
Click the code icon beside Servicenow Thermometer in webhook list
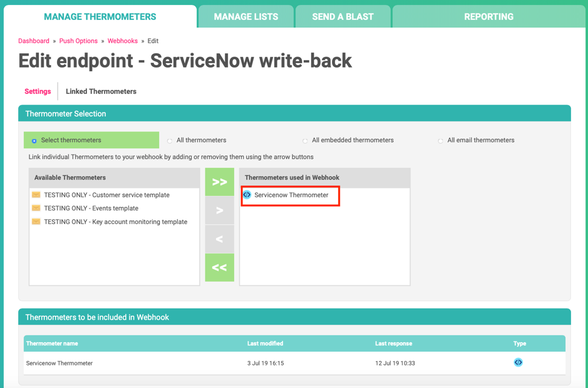point(247,195)
